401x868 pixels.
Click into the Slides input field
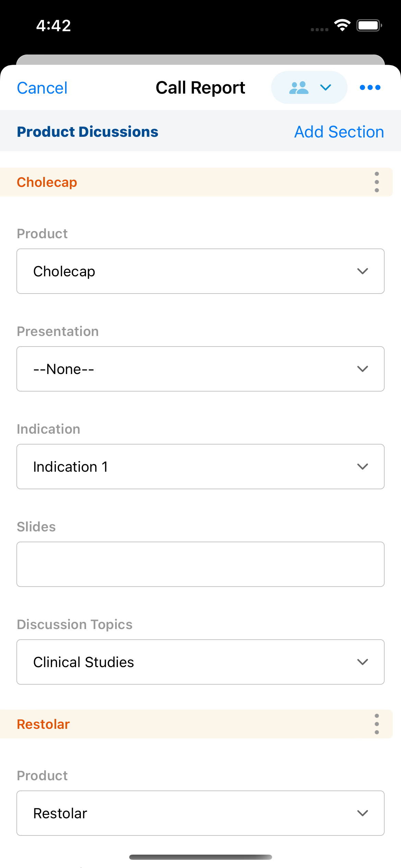[200, 564]
